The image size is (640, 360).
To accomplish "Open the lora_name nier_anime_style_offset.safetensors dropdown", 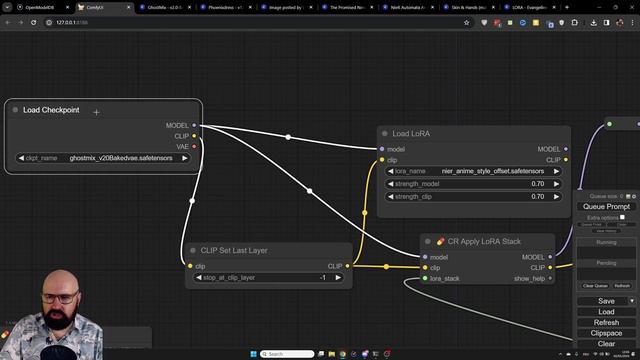I will [x=473, y=171].
